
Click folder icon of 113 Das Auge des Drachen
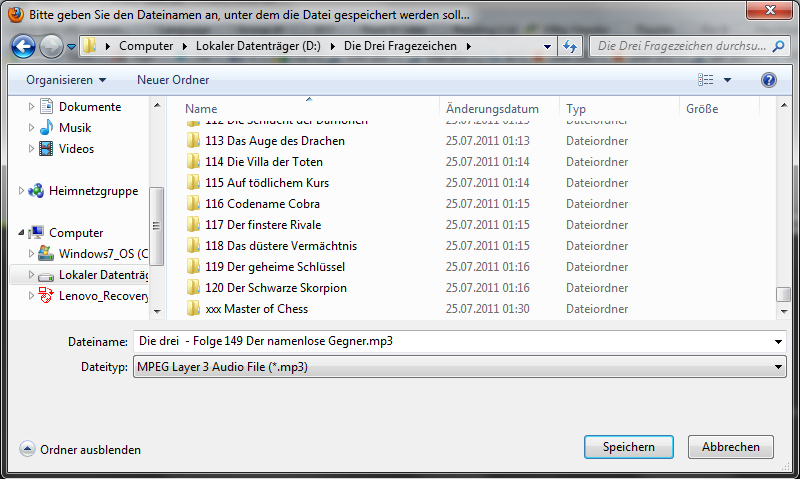(193, 140)
